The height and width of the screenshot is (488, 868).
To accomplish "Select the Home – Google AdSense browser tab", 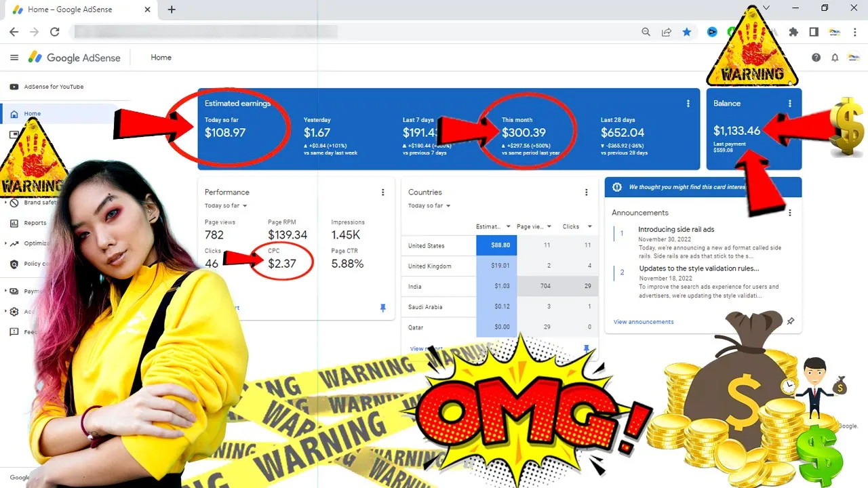I will [81, 9].
